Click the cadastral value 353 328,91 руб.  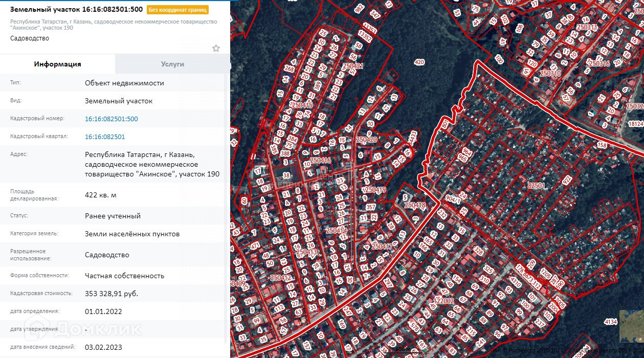click(112, 294)
